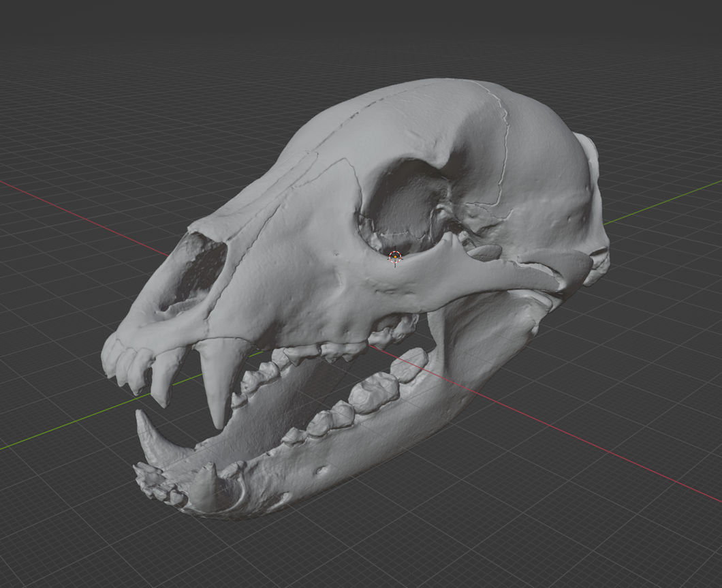The width and height of the screenshot is (722, 588).
Task: Click the 3D cursor on the skull's cheekbone
Action: click(x=395, y=257)
